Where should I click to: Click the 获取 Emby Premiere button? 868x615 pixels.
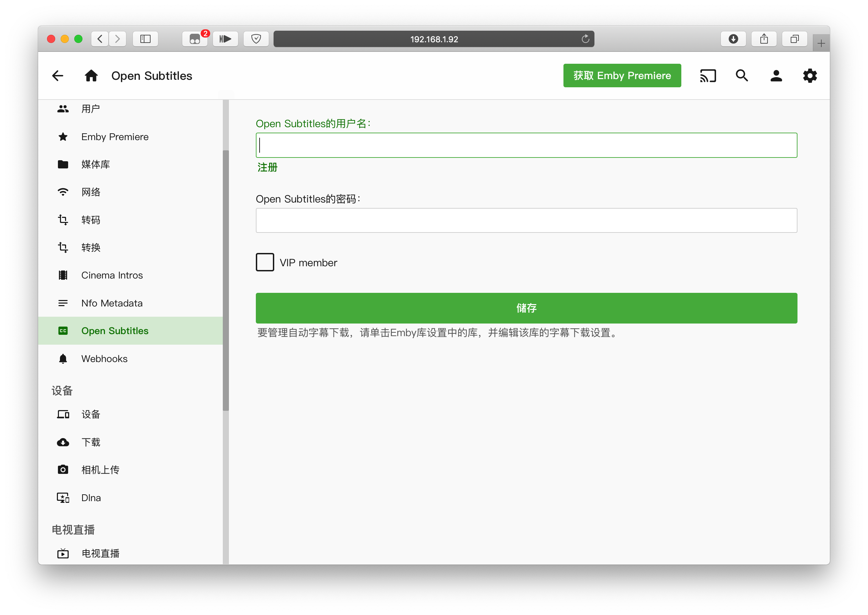pos(622,75)
